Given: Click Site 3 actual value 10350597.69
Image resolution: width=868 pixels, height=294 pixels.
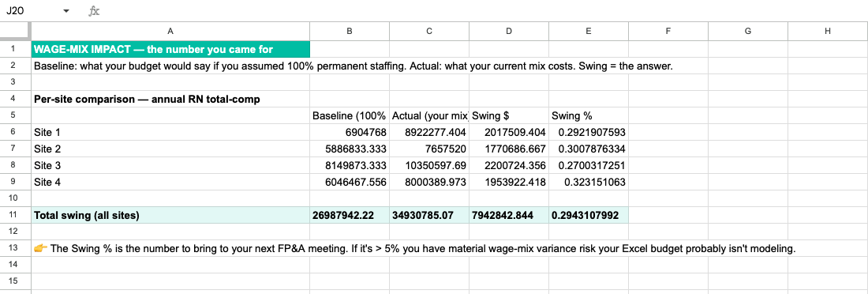Looking at the screenshot, I should (x=429, y=165).
